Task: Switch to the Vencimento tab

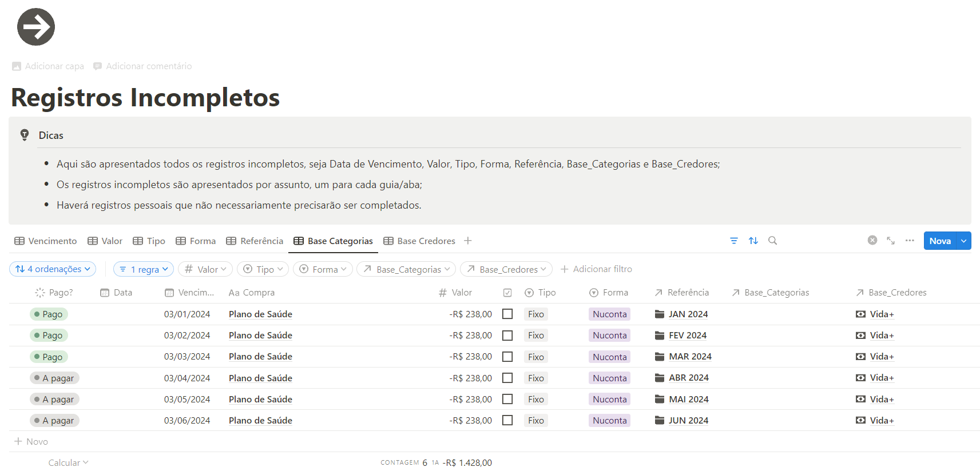Action: click(46, 241)
